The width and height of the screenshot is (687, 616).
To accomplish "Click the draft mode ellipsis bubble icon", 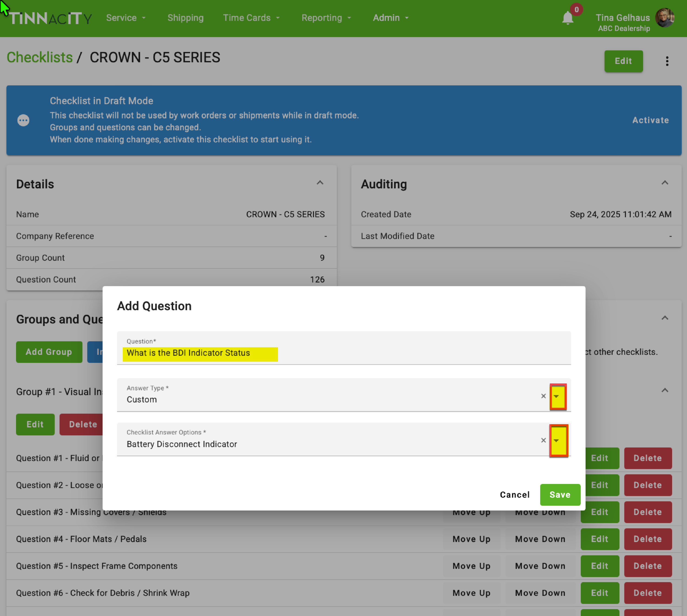I will [23, 120].
